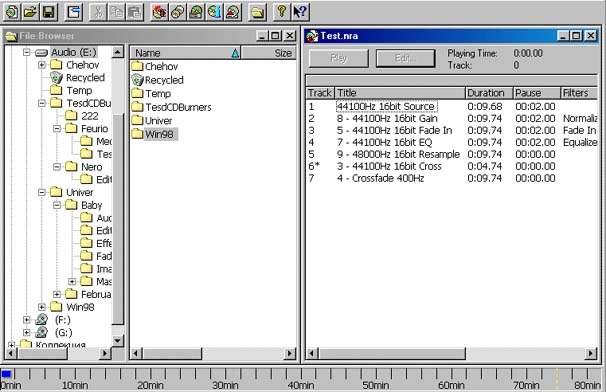Select track '9 - 48000Hz 16bit Resample'
Image resolution: width=606 pixels, height=392 pixels.
[398, 154]
